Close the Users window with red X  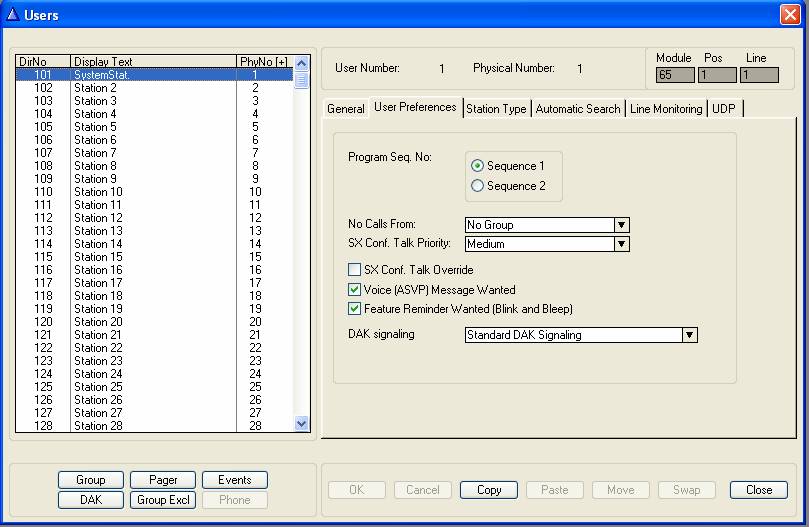pyautogui.click(x=790, y=14)
